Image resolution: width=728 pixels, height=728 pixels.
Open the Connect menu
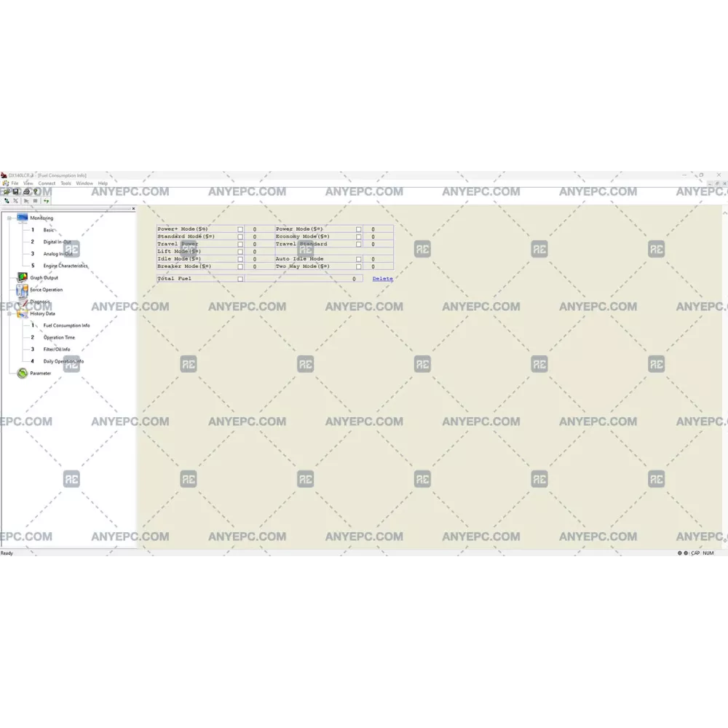coord(47,183)
